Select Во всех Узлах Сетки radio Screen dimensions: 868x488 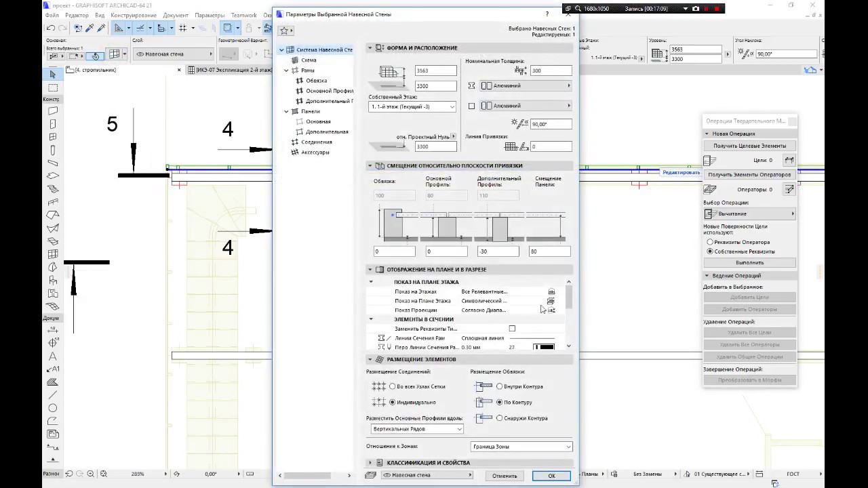pos(393,386)
